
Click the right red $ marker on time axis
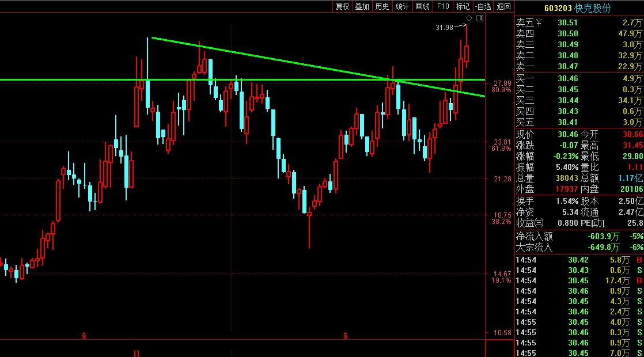pyautogui.click(x=346, y=336)
